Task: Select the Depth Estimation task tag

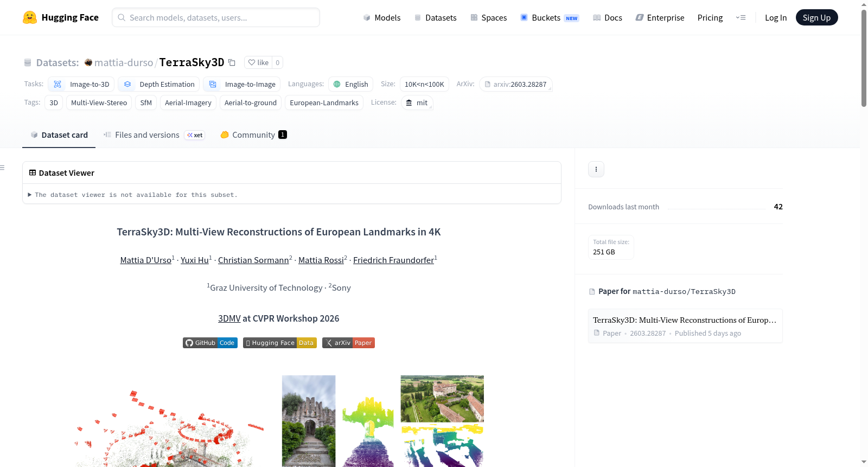Action: [x=159, y=84]
